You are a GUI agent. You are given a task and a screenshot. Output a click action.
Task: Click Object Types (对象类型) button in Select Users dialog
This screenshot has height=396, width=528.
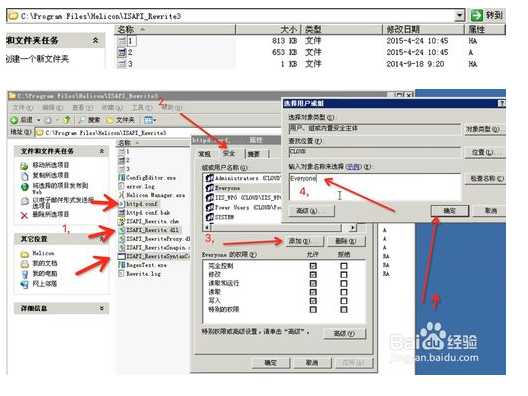point(484,129)
